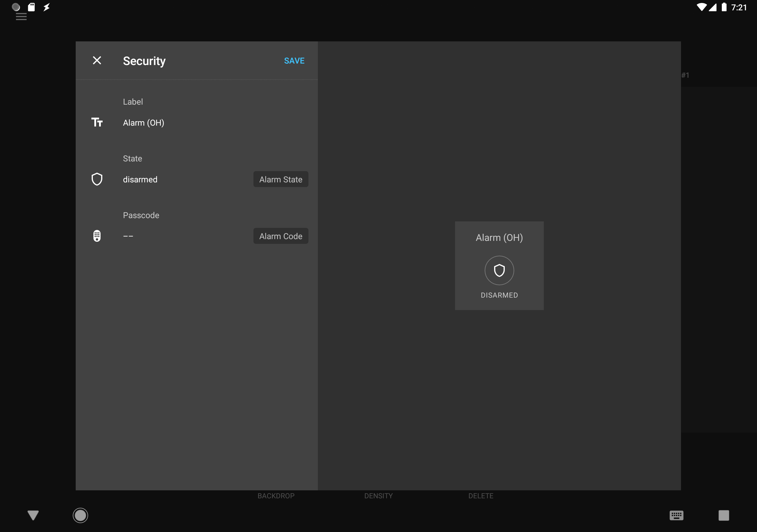
Task: Select the BACKDROP option
Action: [276, 496]
